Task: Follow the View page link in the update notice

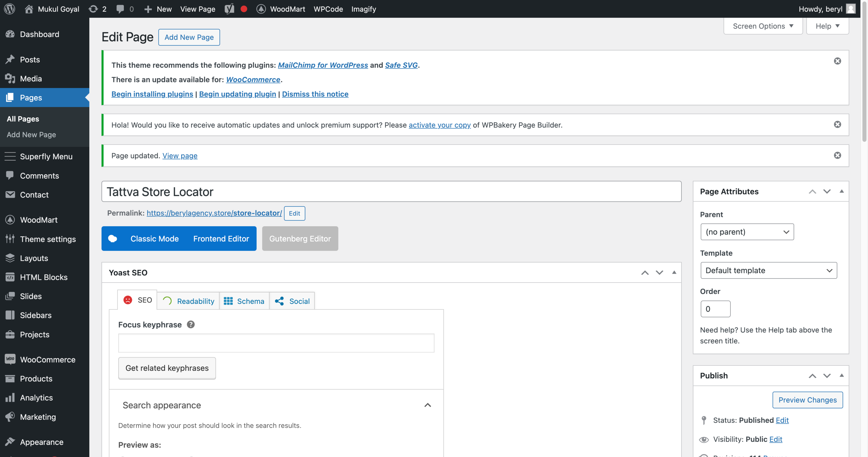Action: coord(180,156)
